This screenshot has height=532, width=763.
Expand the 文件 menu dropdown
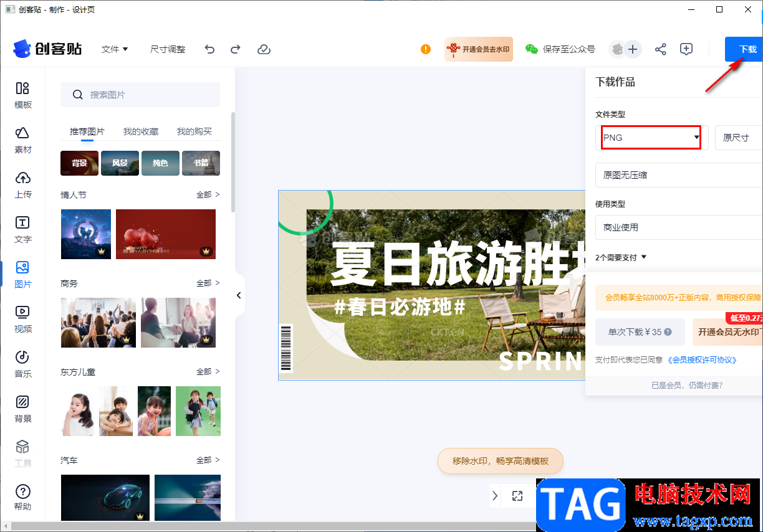click(x=115, y=49)
